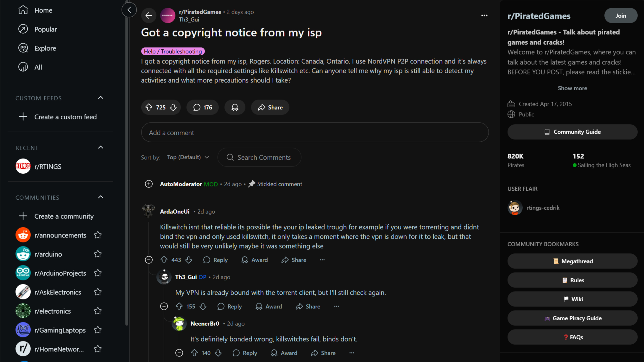Click the post award icon
The width and height of the screenshot is (644, 362).
[x=235, y=107]
